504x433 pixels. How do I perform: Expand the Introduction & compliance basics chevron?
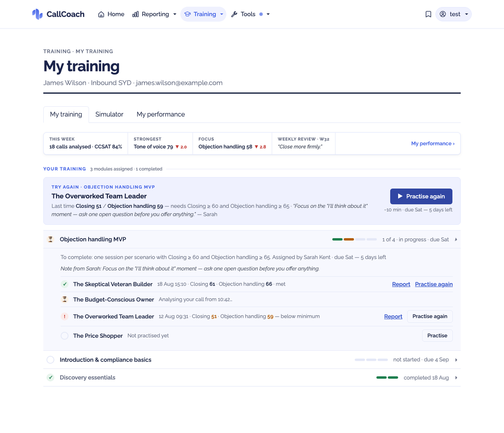coord(456,360)
